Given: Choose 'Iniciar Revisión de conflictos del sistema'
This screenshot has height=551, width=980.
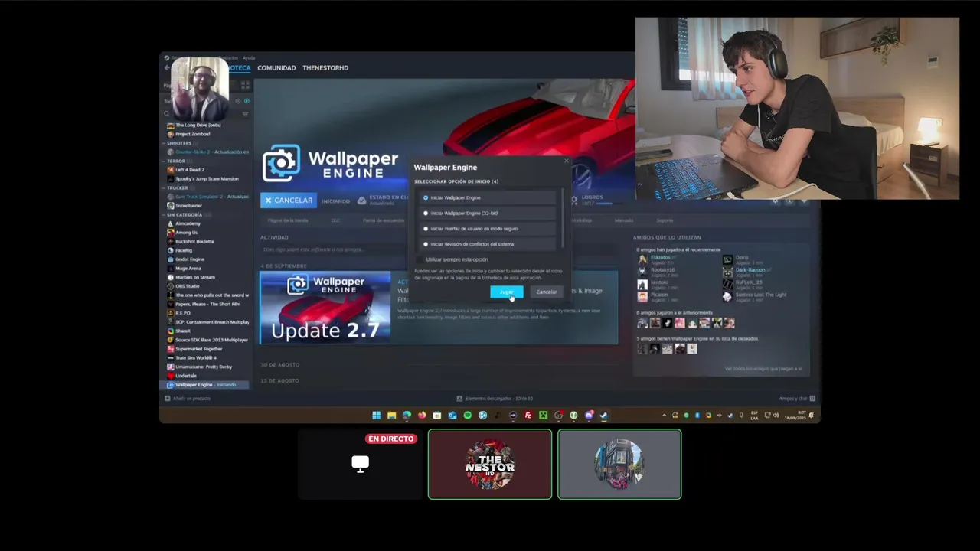Looking at the screenshot, I should [488, 244].
